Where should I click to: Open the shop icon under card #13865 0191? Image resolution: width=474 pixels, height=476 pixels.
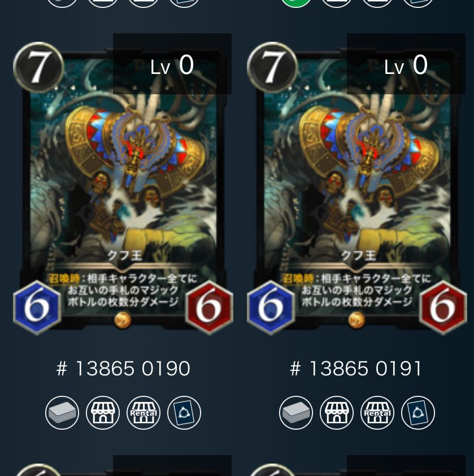[337, 413]
